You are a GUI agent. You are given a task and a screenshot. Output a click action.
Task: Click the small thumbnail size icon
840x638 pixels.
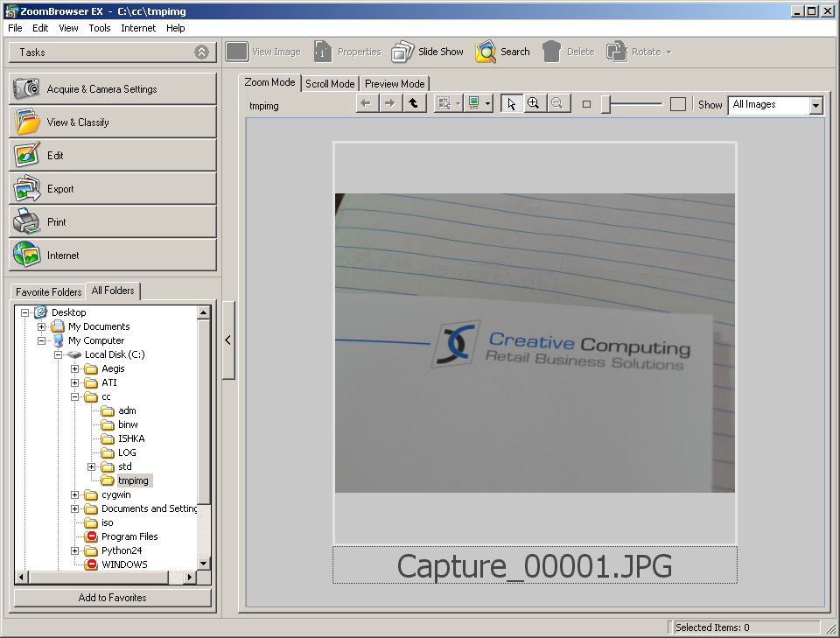(x=586, y=104)
